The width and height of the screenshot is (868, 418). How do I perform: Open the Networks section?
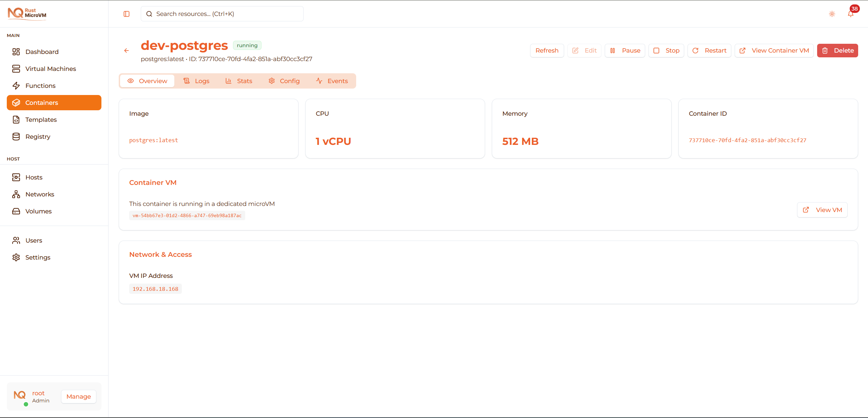[x=40, y=194]
